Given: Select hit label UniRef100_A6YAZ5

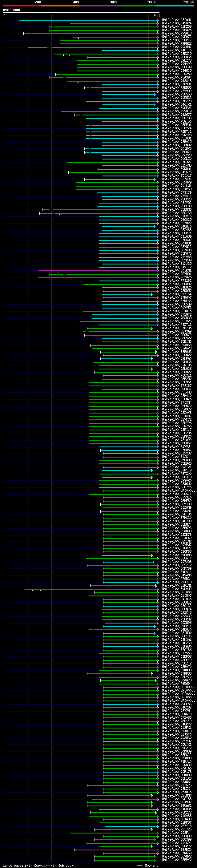Looking at the screenshot, I should [x=176, y=277].
